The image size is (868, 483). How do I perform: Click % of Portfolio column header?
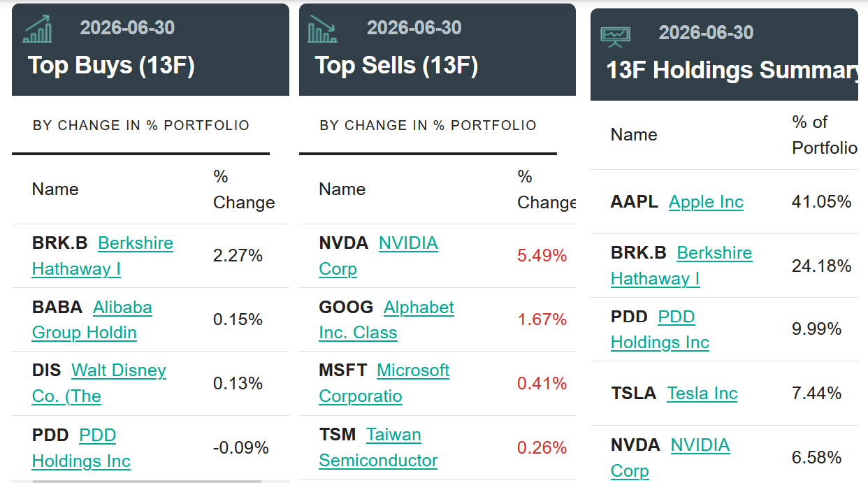(824, 135)
